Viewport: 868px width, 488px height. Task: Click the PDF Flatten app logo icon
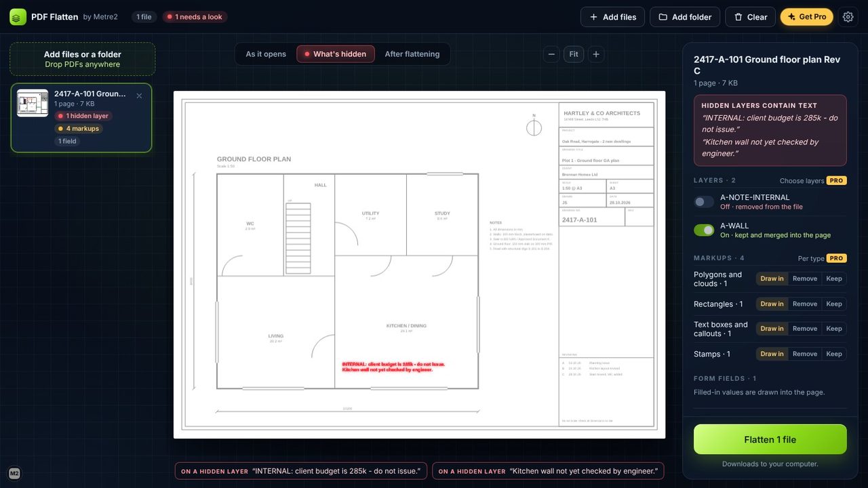coord(18,17)
